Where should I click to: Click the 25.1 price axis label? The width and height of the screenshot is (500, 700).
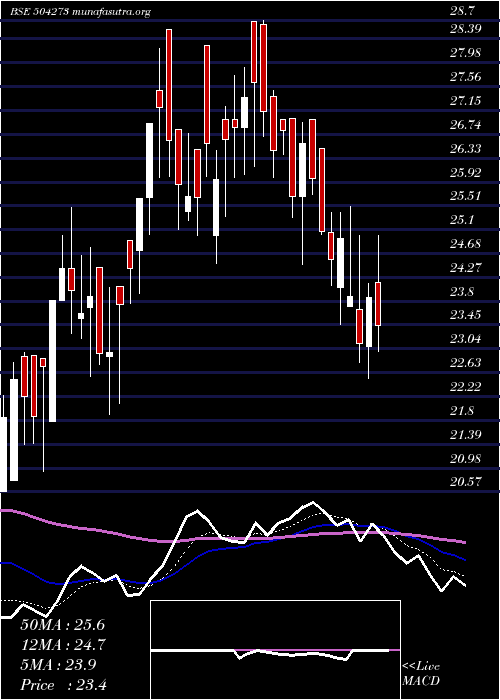pyautogui.click(x=463, y=220)
